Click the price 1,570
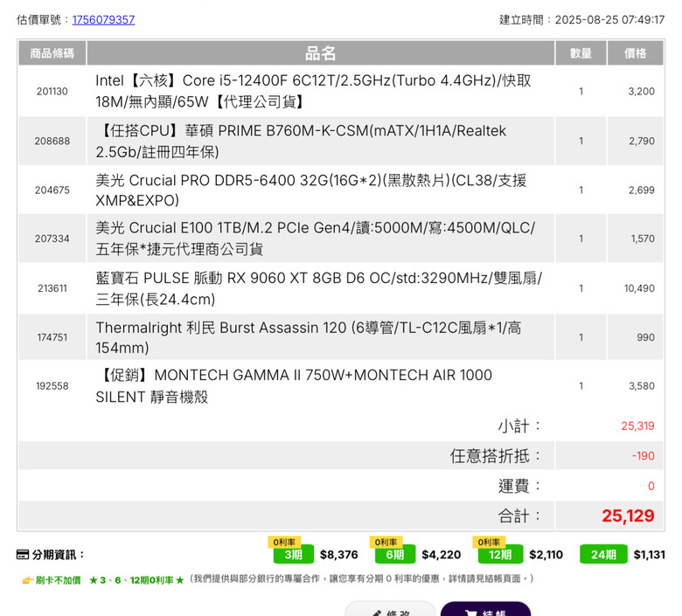 click(643, 239)
